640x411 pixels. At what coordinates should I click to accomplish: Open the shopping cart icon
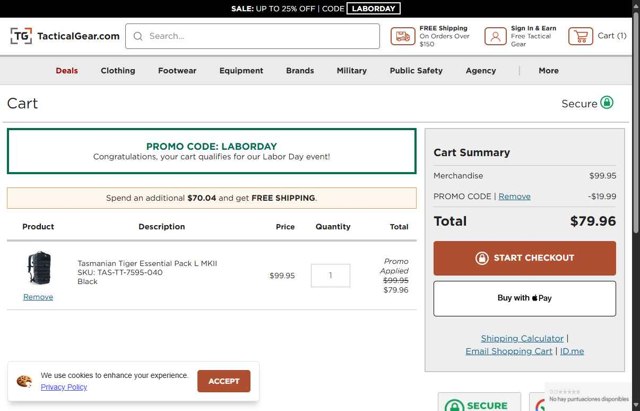click(580, 36)
